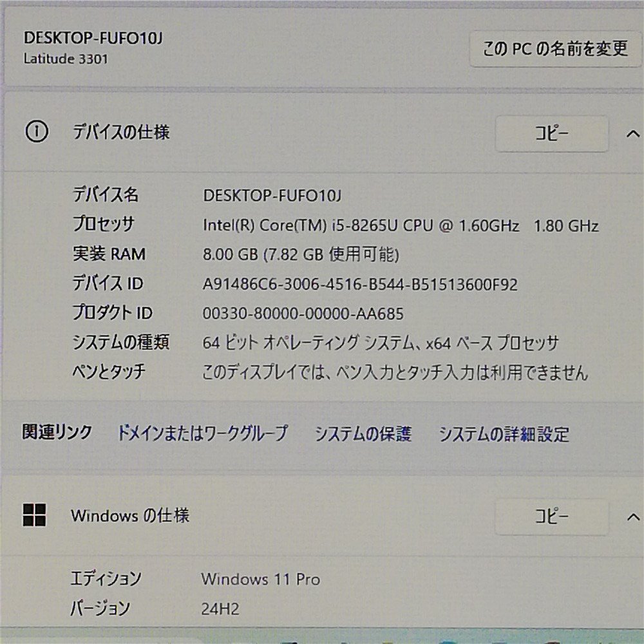Select the device name value DESKTOP-FUFO10J
644x644 pixels.
272,196
